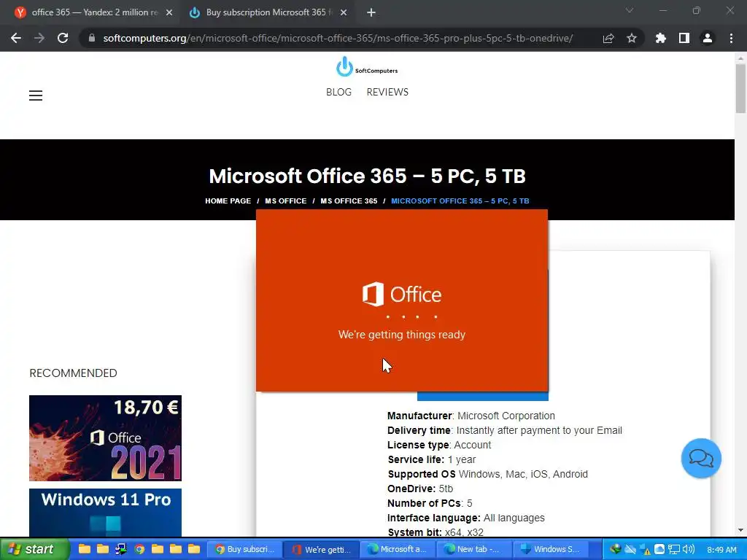747x560 pixels.
Task: Click the Number of PCs: 5 line
Action: click(x=430, y=503)
